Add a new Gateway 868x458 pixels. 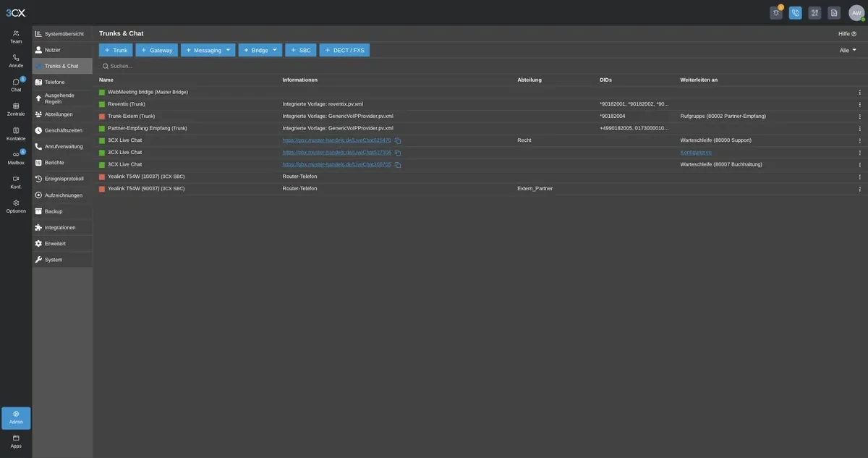[x=156, y=50]
